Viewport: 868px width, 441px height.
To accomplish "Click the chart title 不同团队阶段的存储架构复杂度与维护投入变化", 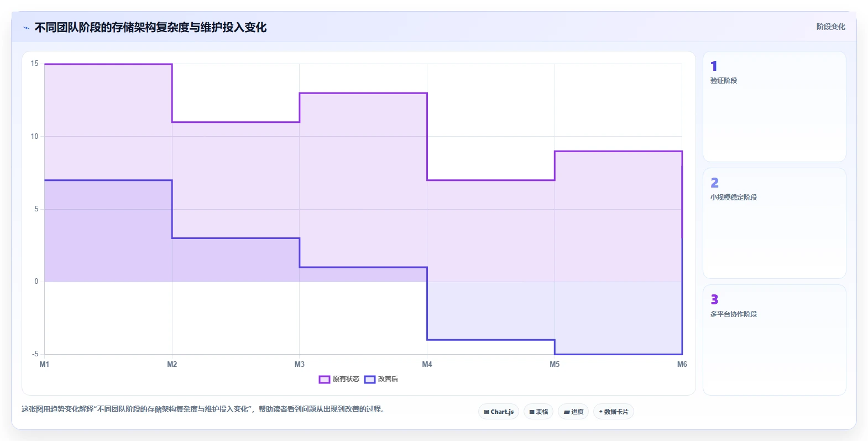I will click(150, 28).
